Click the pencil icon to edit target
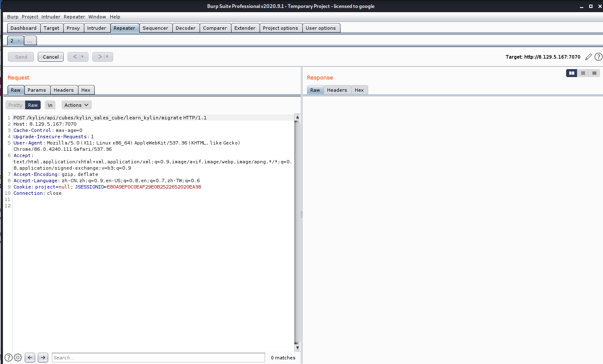 [588, 57]
